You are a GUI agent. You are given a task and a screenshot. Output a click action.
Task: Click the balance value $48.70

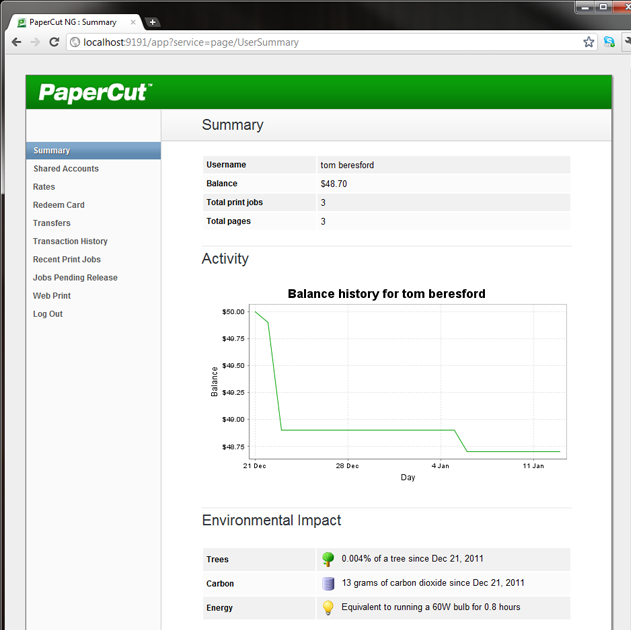(x=334, y=184)
